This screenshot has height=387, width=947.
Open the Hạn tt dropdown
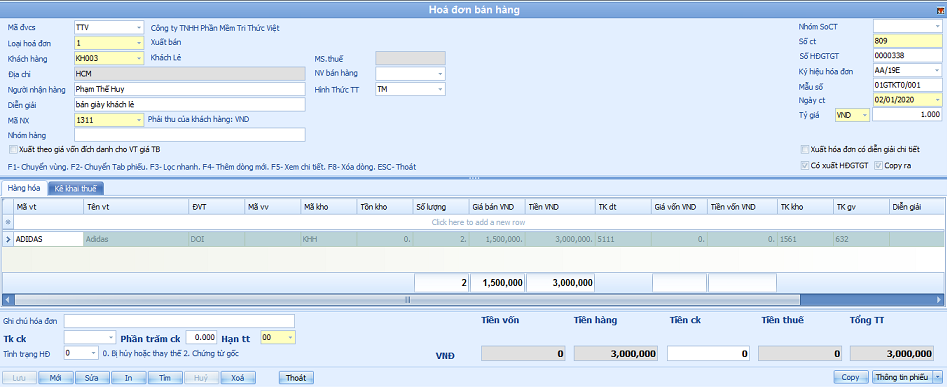(291, 337)
